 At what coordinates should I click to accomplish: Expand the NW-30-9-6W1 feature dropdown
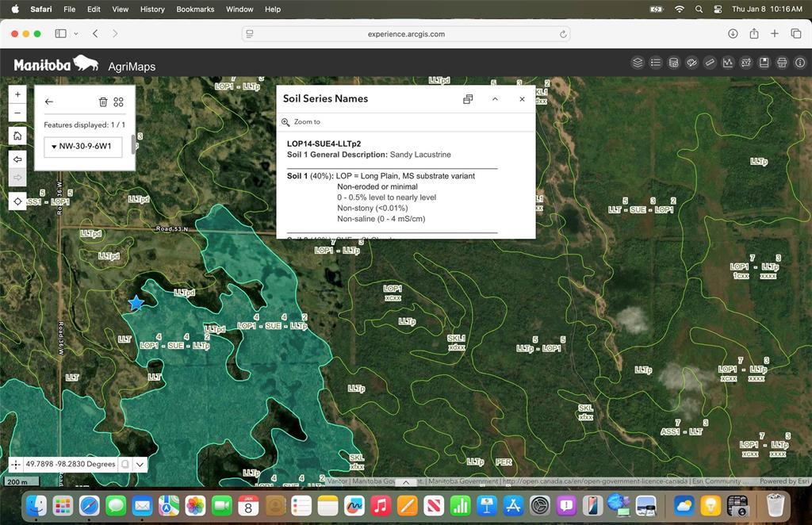(x=83, y=146)
